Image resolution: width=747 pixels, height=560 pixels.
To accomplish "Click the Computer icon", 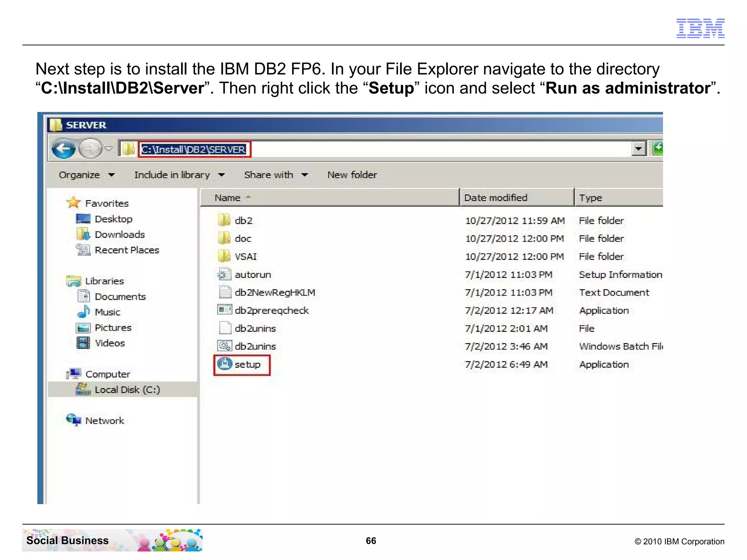I will tap(74, 374).
